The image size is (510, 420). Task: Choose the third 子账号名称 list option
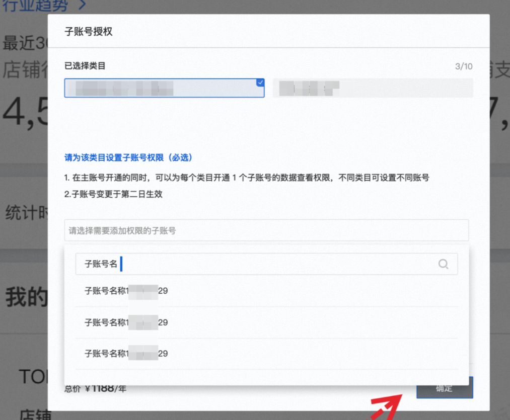pyautogui.click(x=266, y=354)
